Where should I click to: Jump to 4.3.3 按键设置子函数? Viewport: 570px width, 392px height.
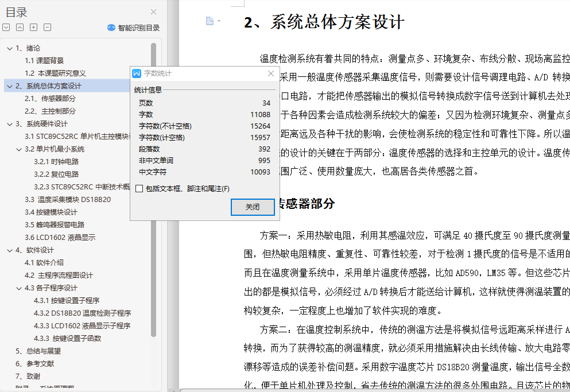tap(67, 339)
